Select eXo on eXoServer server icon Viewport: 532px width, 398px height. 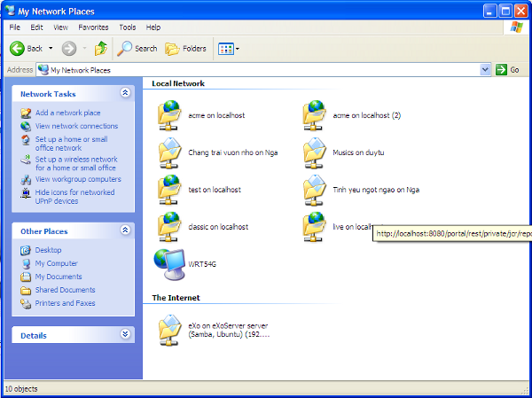(x=168, y=331)
